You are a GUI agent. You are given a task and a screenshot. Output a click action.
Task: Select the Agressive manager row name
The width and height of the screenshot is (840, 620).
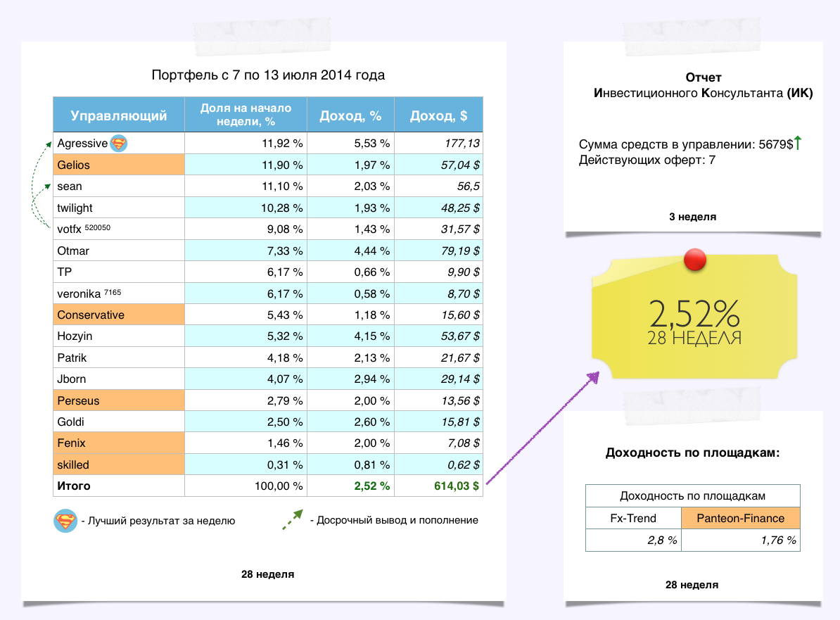(82, 143)
